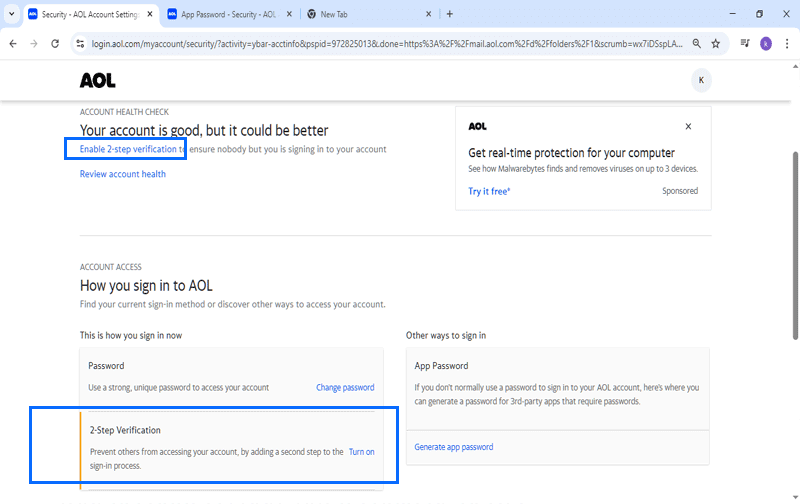Click Generate app password link

[x=454, y=447]
